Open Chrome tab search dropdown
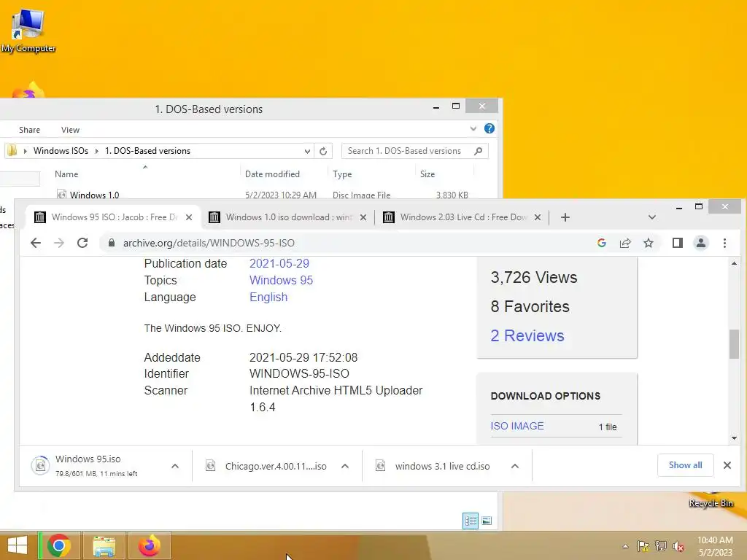Image resolution: width=747 pixels, height=560 pixels. (x=651, y=217)
